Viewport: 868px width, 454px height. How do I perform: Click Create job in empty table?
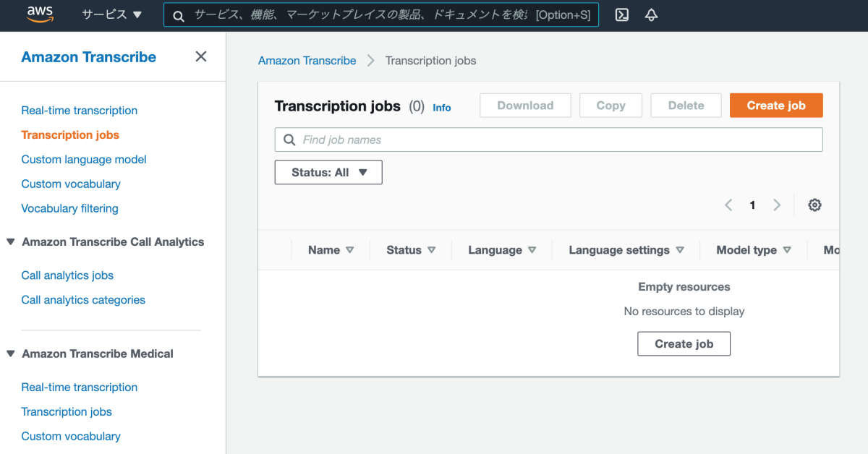coord(684,343)
